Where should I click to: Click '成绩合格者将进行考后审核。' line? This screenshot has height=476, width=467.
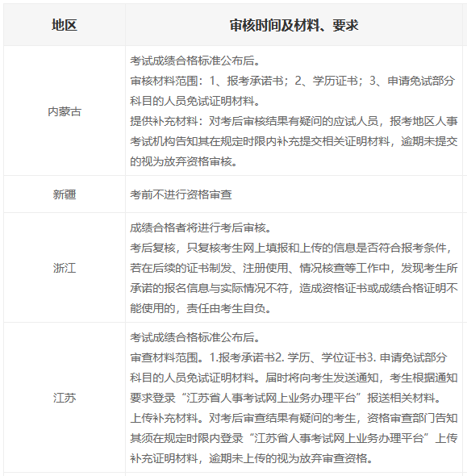pyautogui.click(x=201, y=228)
